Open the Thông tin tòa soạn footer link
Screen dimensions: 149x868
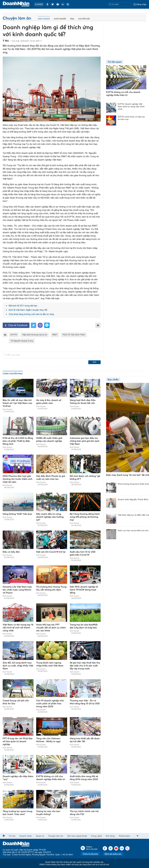pos(90,854)
